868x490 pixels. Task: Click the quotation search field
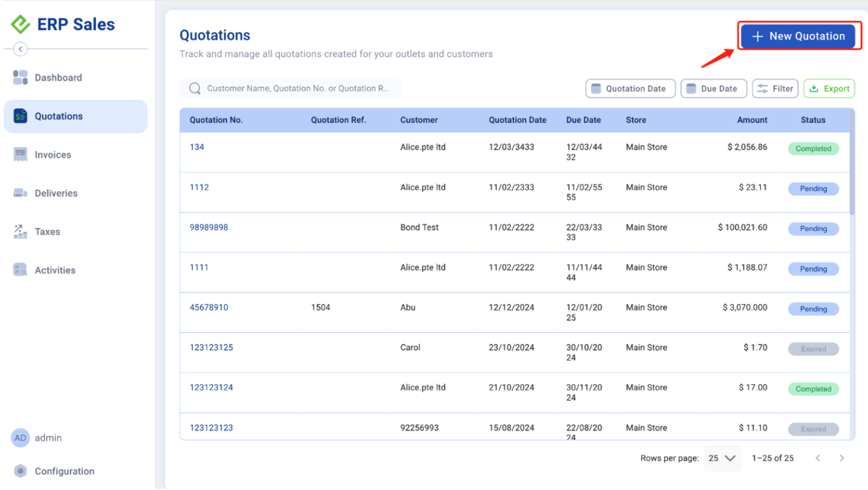point(297,89)
